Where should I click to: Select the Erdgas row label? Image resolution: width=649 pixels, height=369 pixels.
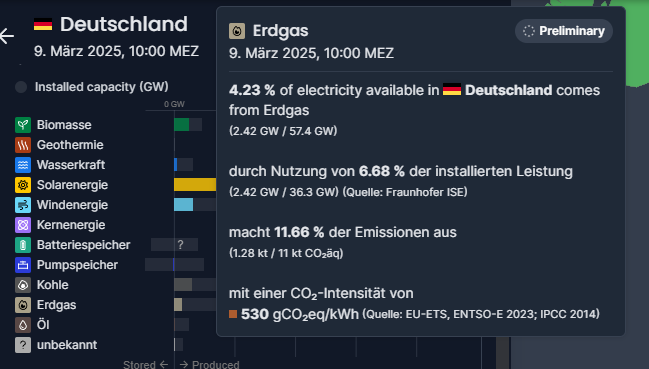point(56,305)
